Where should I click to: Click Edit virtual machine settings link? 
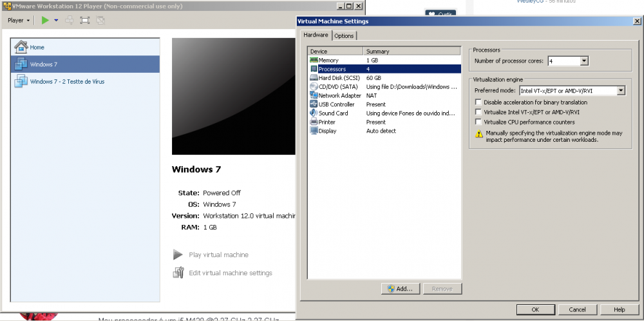(x=230, y=273)
